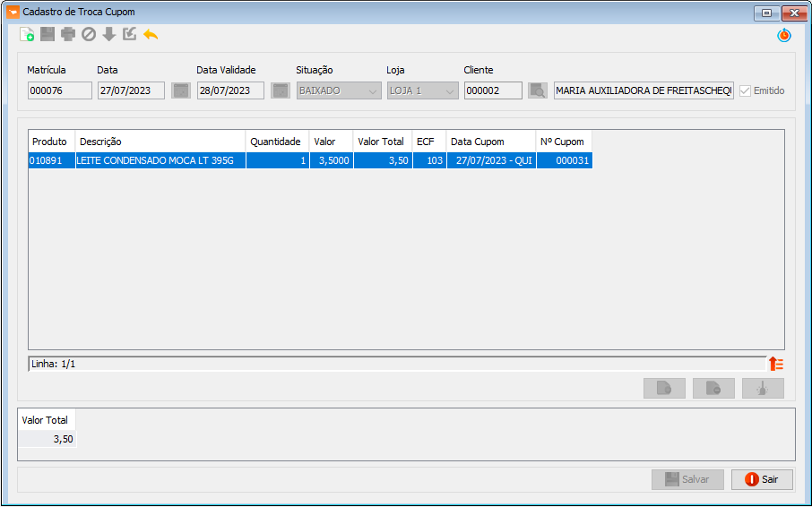Click the Sair button

point(762,479)
